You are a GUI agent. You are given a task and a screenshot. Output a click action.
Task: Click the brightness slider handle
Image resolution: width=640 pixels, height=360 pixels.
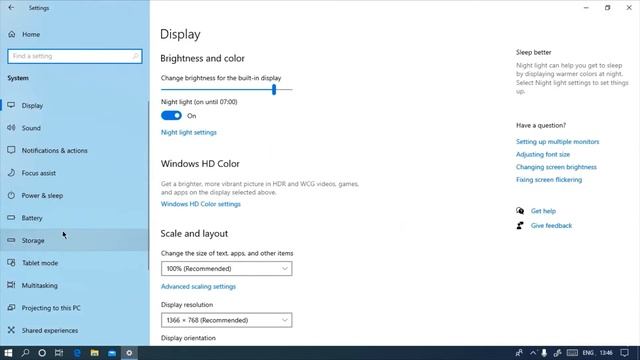click(274, 89)
